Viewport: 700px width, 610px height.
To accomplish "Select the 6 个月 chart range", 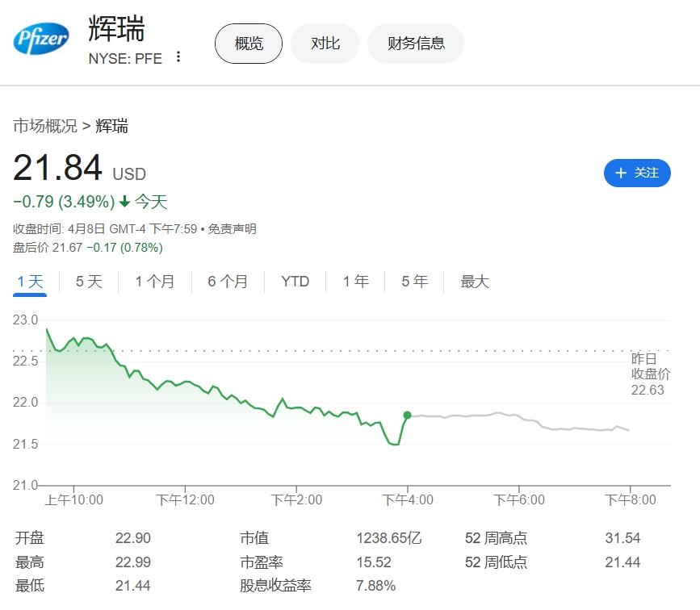I will coord(228,282).
